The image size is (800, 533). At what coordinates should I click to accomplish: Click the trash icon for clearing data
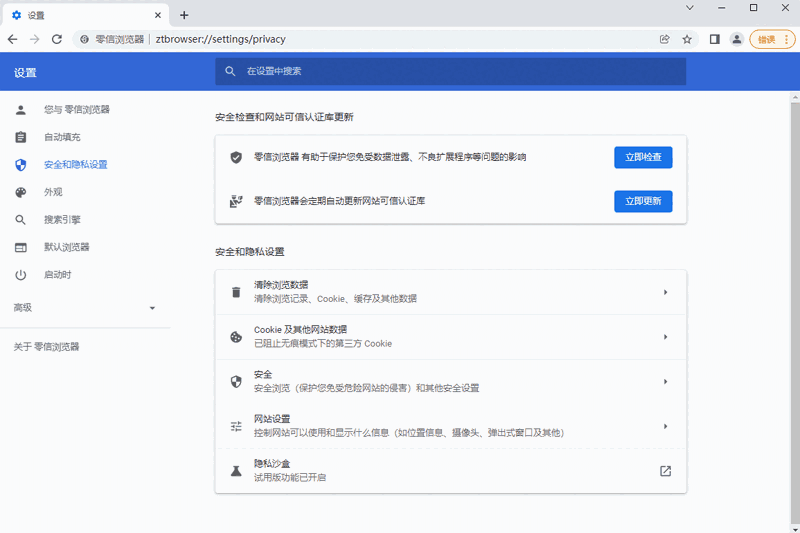[236, 292]
